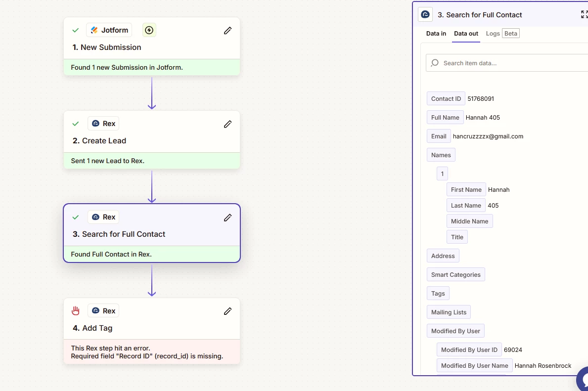Click the user ID value 69024

513,350
